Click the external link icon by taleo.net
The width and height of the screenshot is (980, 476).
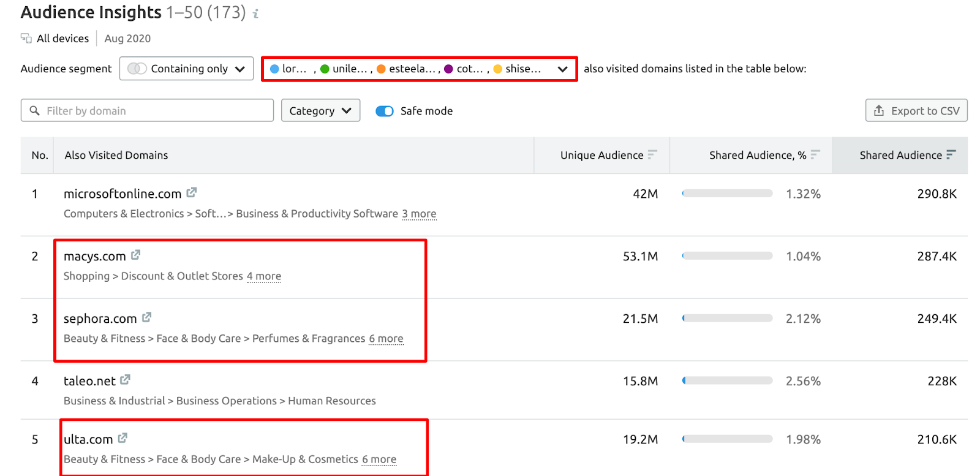click(126, 380)
